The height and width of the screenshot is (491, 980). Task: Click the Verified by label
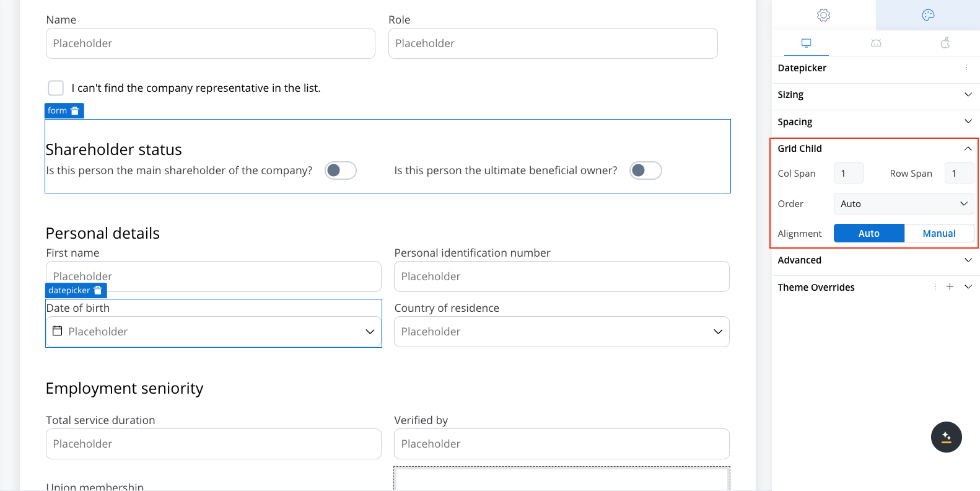pyautogui.click(x=421, y=420)
